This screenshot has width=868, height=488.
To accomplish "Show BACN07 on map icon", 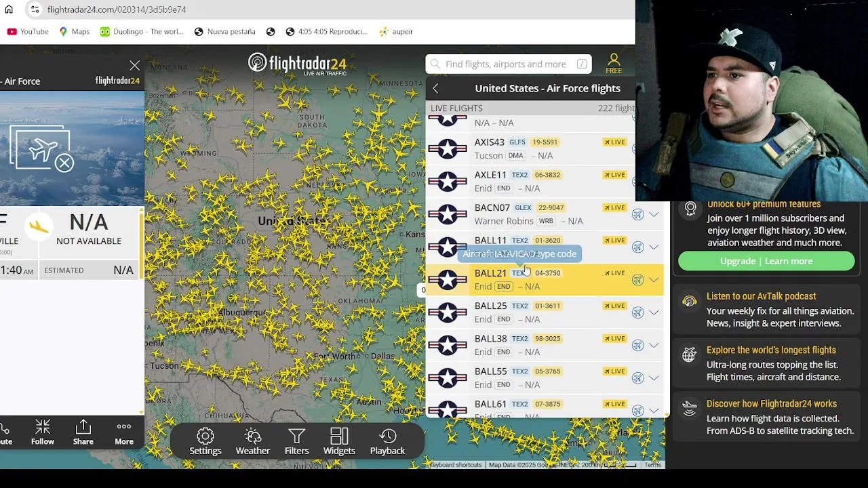I will [x=637, y=214].
